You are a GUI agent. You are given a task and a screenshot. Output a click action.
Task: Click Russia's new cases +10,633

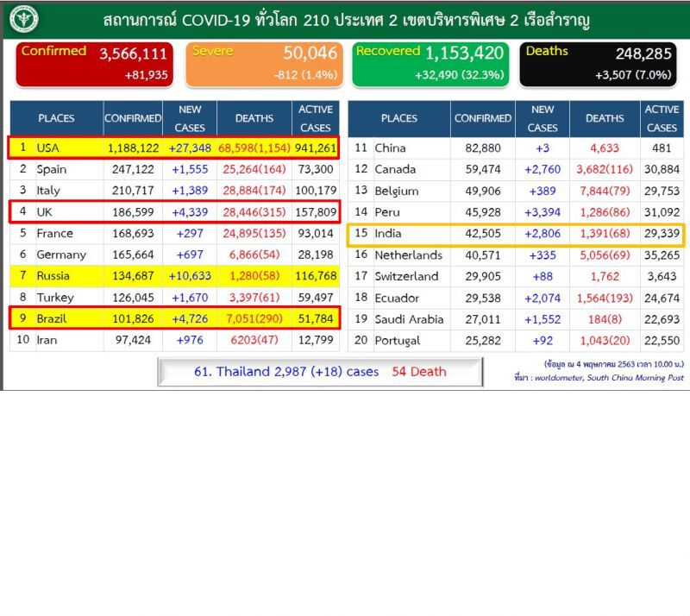190,276
